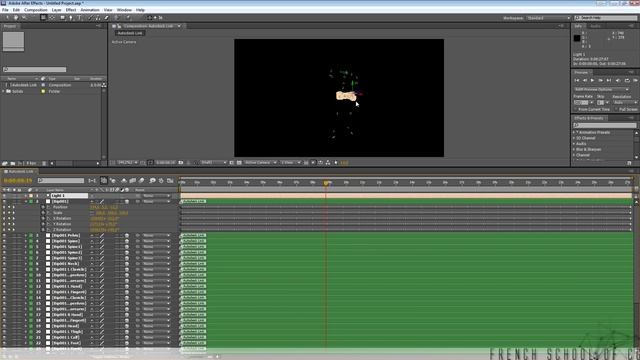Open the Window menu
The image size is (640, 360).
click(x=124, y=10)
